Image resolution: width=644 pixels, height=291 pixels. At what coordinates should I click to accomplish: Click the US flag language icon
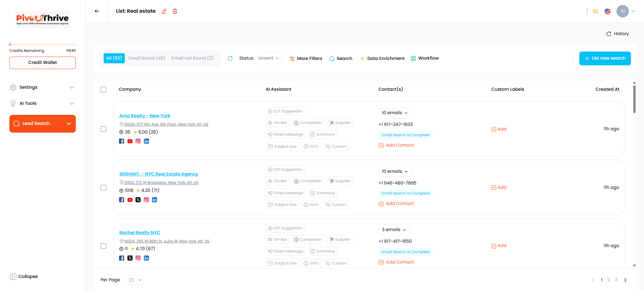pos(607,11)
